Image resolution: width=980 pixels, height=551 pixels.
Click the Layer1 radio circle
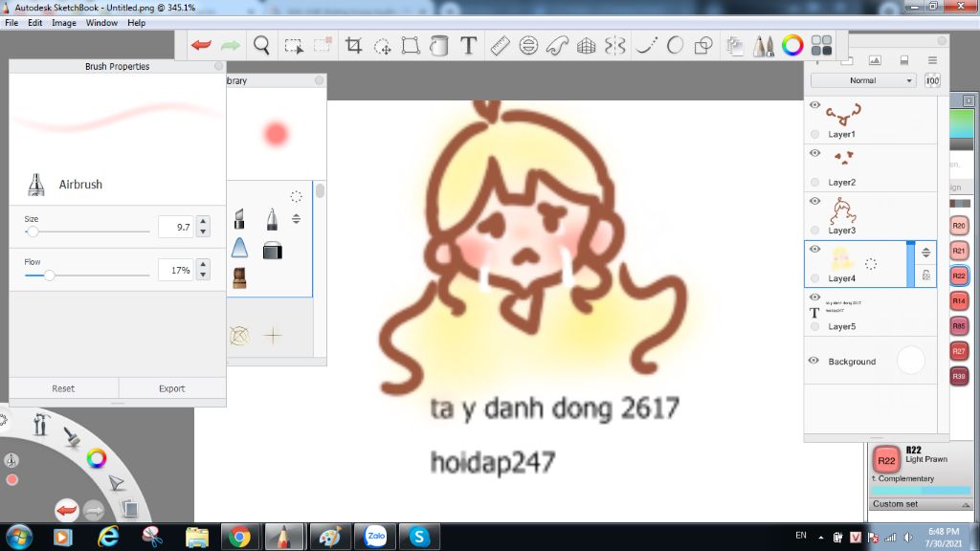815,134
